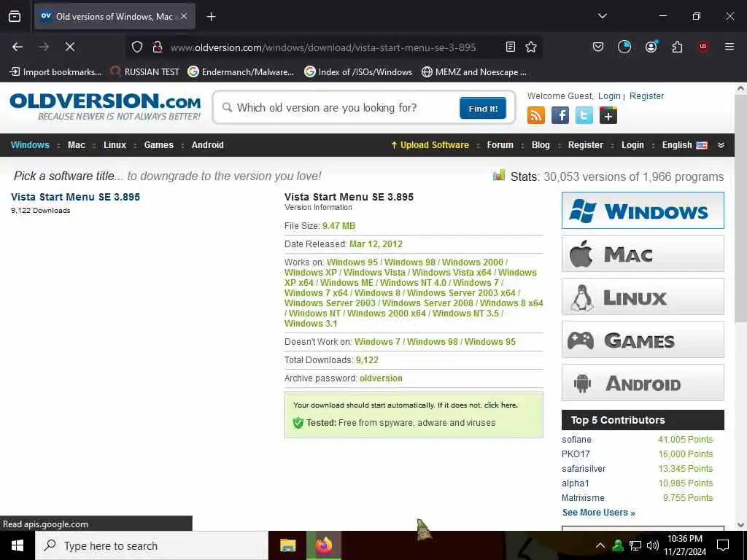Screen dimensions: 747x560
Task: Click Firefox taskbar icon
Action: click(x=323, y=545)
